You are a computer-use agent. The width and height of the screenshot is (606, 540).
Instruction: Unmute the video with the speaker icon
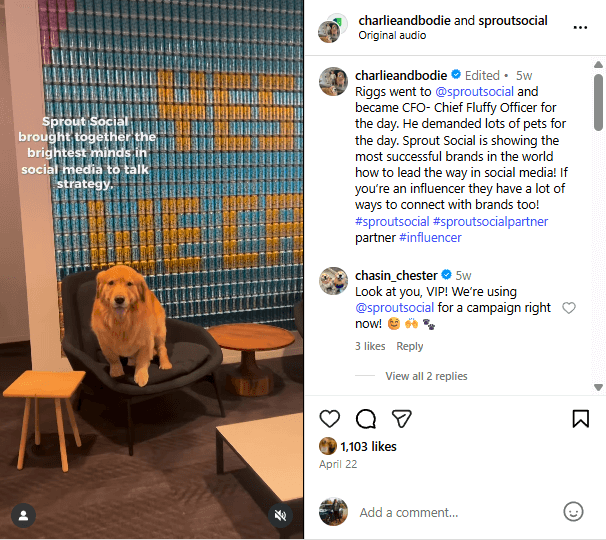[x=280, y=515]
